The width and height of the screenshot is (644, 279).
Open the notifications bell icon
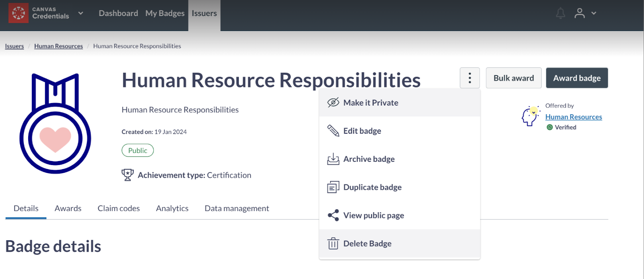[x=560, y=13]
